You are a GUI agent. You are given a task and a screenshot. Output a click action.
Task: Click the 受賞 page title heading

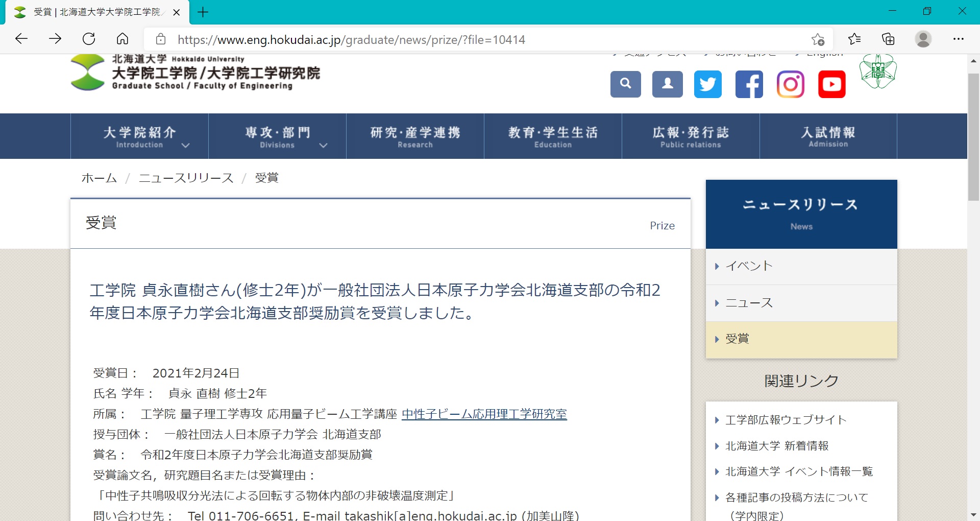[101, 223]
